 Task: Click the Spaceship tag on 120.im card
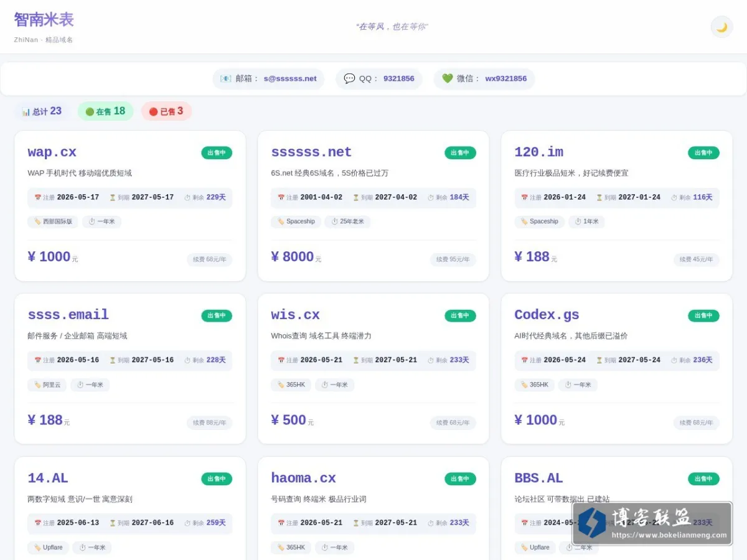click(540, 222)
